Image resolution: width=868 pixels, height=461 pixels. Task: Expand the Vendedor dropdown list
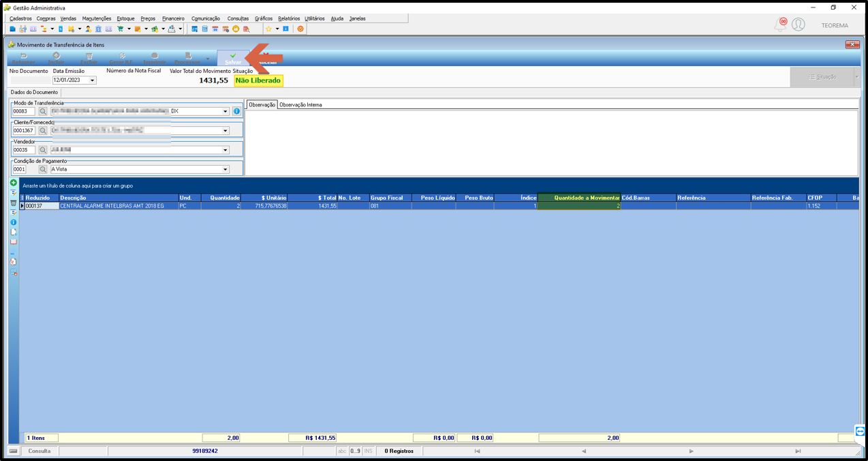tap(226, 150)
